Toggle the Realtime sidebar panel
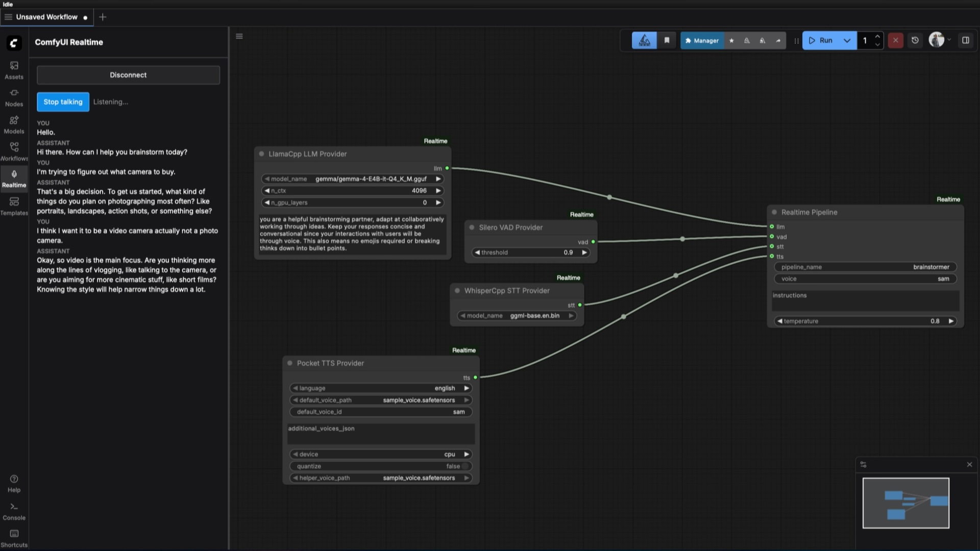Image resolution: width=980 pixels, height=551 pixels. pos(14,179)
